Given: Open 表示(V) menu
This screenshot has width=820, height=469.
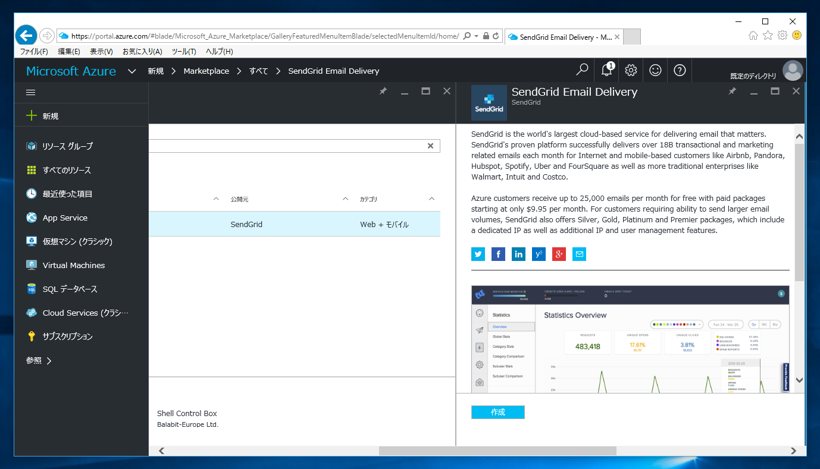Looking at the screenshot, I should tap(101, 52).
